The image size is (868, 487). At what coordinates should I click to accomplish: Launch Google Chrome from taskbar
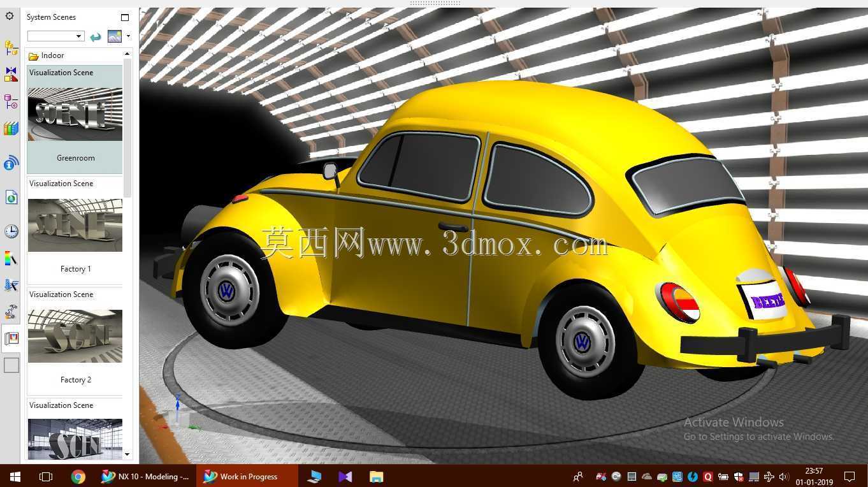tap(78, 476)
